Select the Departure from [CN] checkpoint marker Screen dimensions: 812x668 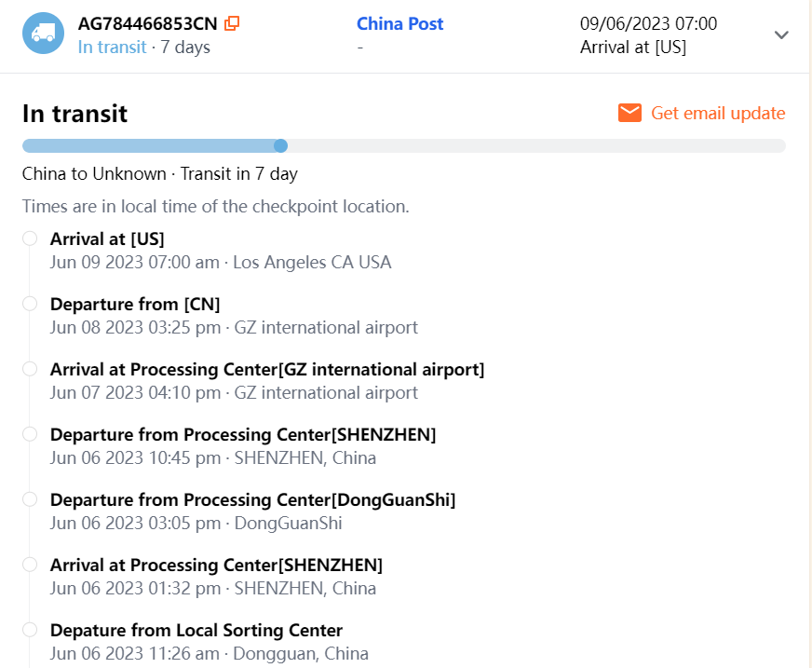pyautogui.click(x=30, y=304)
